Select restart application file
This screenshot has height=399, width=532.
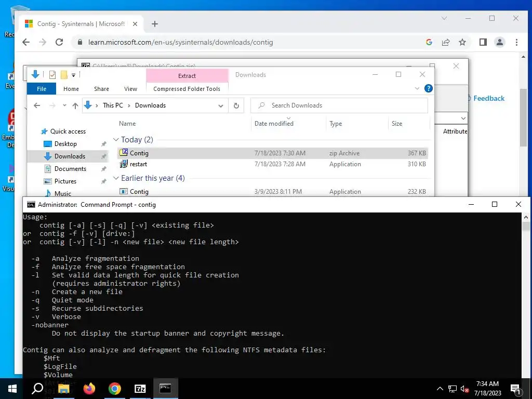click(x=272, y=164)
